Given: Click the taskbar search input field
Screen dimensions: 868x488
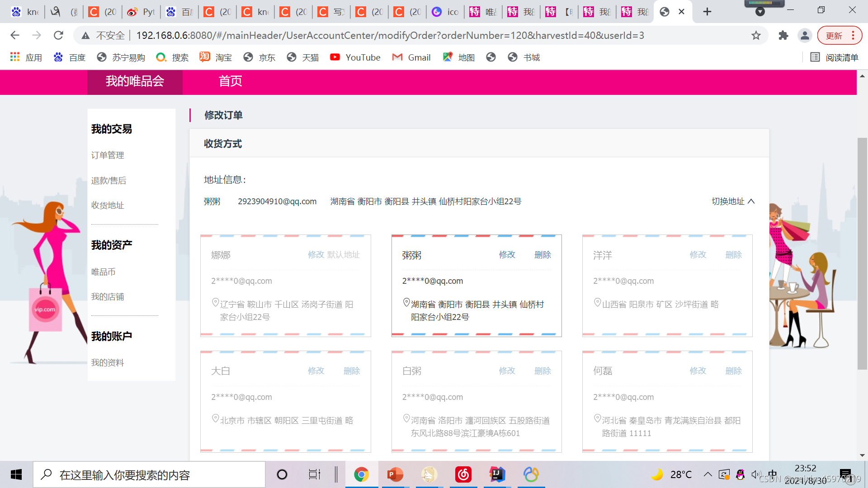Looking at the screenshot, I should pos(149,474).
